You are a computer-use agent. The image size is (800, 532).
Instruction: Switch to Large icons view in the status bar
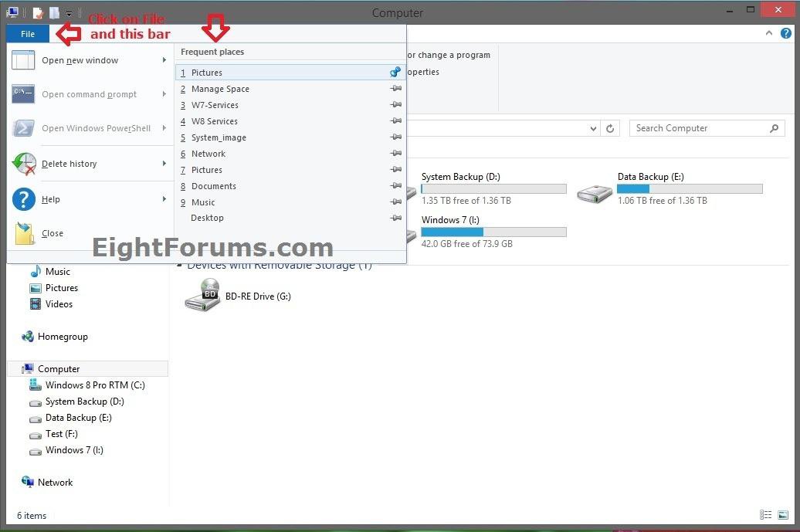pyautogui.click(x=782, y=515)
